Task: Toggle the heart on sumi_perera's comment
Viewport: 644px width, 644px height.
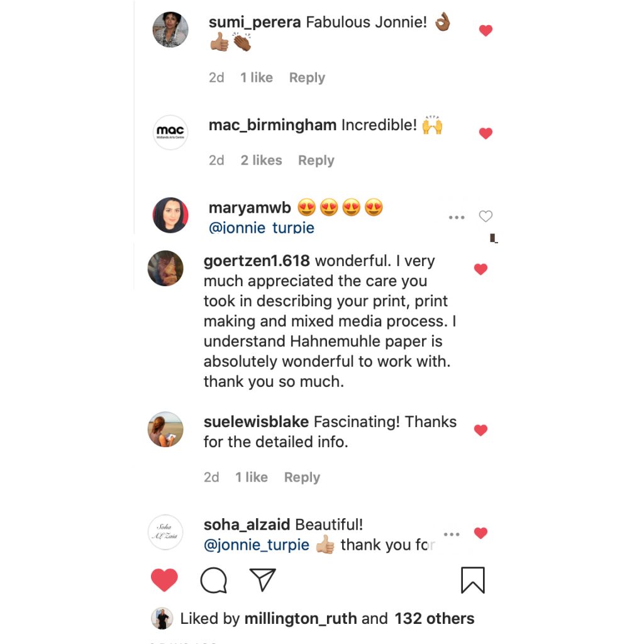Action: 486,30
